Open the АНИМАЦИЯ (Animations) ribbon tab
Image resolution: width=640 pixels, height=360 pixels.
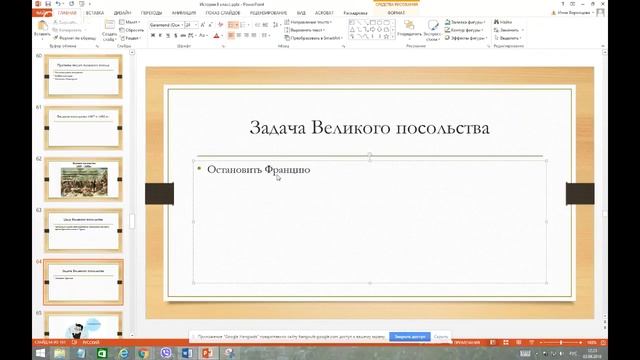(184, 13)
